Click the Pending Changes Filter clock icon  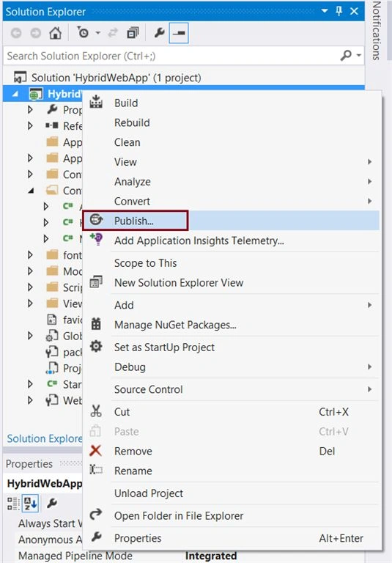coord(83,33)
